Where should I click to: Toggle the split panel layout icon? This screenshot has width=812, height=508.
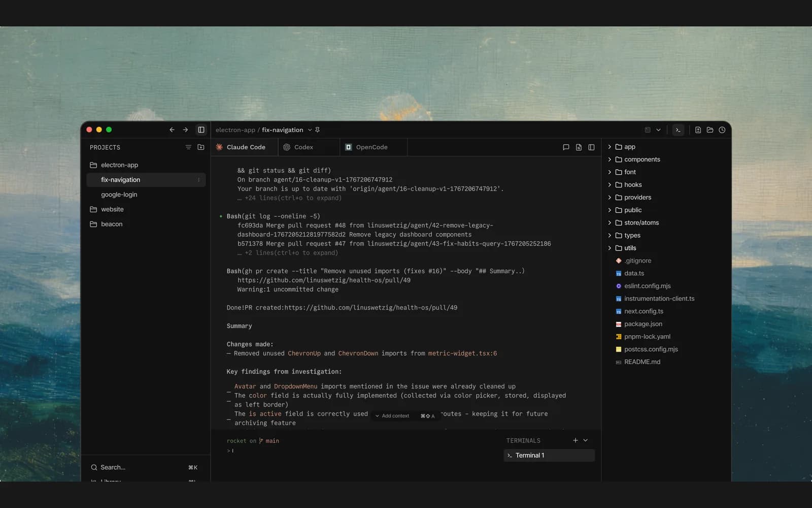coord(591,147)
